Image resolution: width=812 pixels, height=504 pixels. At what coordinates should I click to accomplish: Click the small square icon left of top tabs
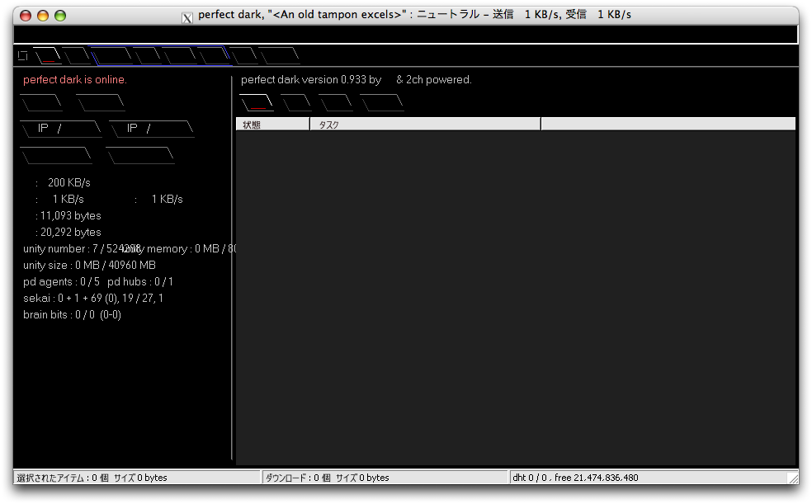pos(23,55)
